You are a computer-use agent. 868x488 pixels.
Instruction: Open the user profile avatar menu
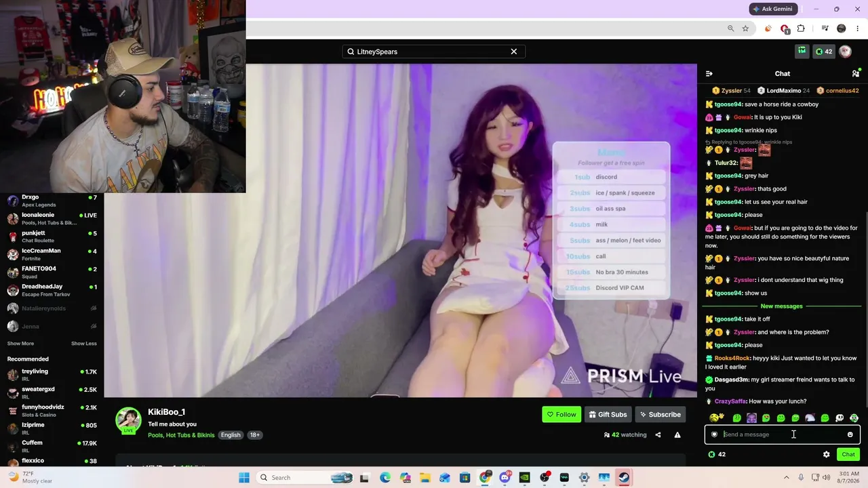pyautogui.click(x=845, y=52)
